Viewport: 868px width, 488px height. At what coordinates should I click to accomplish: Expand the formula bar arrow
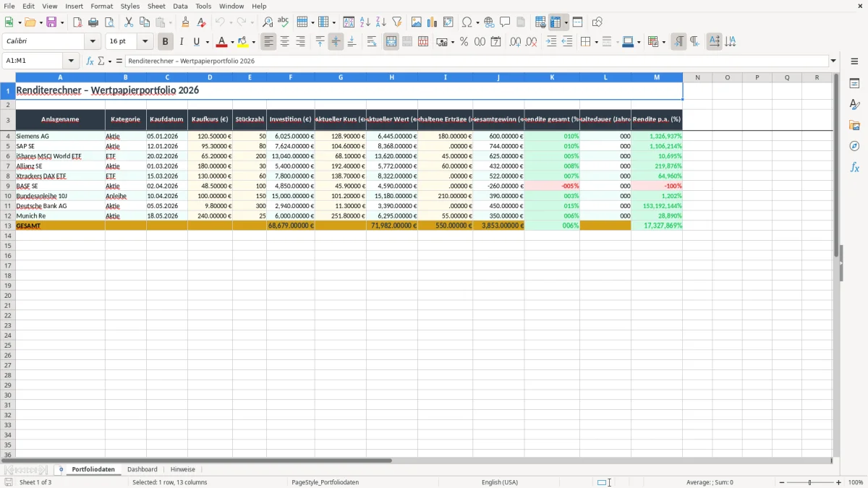(x=833, y=61)
